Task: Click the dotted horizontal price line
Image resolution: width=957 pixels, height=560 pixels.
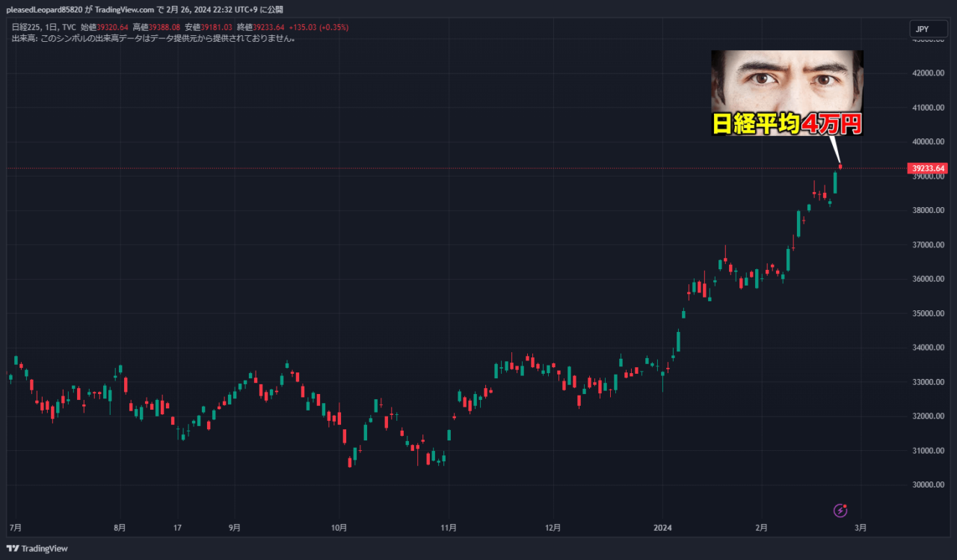Action: pos(449,169)
